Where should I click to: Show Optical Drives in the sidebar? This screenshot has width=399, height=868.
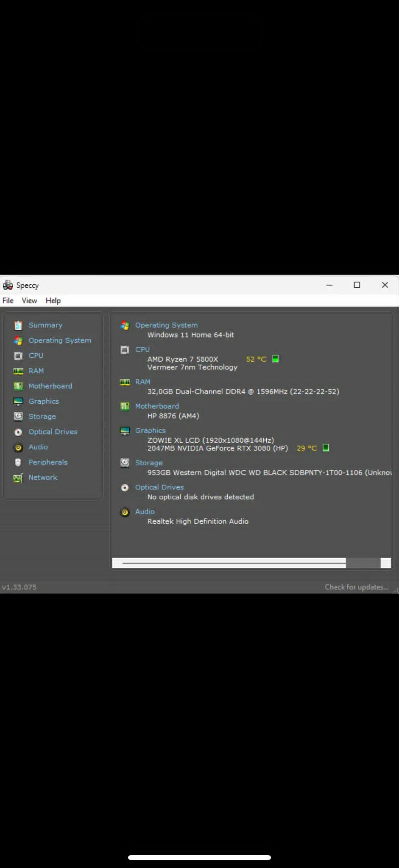coord(53,432)
